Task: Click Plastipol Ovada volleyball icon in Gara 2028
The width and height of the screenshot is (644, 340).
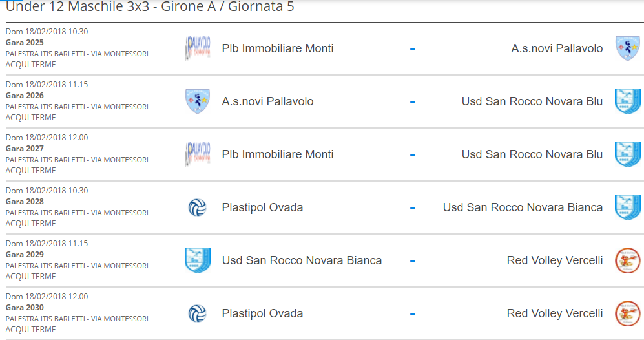Action: point(198,207)
